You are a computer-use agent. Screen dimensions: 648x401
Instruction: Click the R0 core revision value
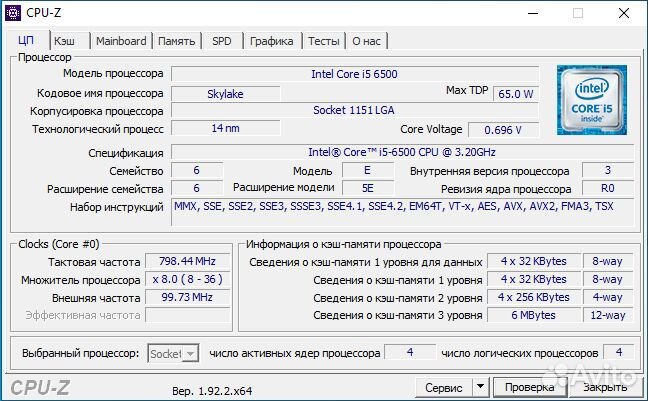tap(608, 189)
